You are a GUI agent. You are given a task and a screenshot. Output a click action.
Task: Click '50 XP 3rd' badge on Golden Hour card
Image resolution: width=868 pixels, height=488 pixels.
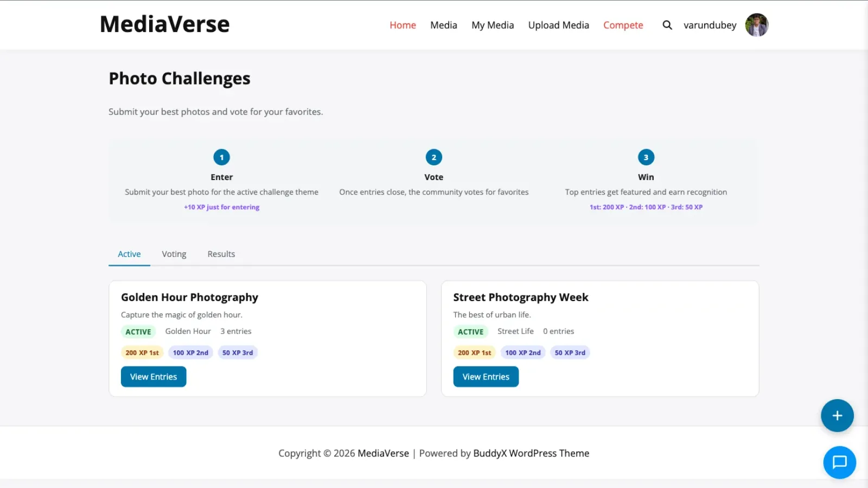pyautogui.click(x=238, y=352)
